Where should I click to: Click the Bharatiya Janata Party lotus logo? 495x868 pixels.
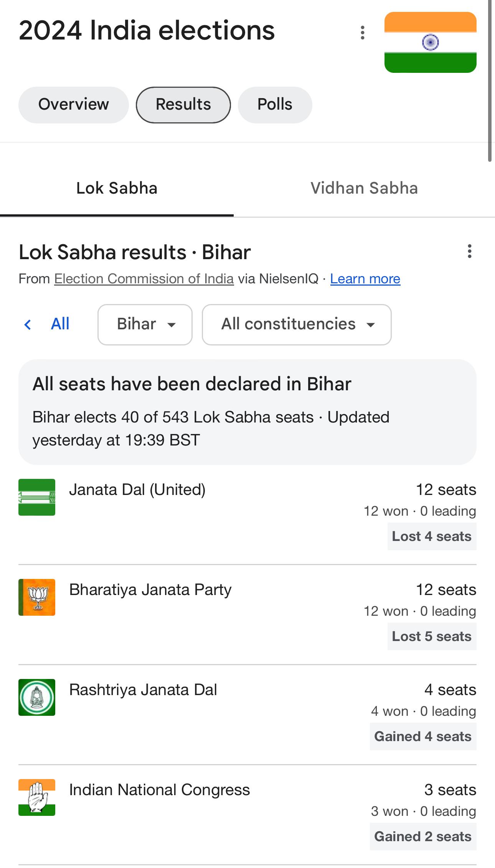[x=37, y=597]
